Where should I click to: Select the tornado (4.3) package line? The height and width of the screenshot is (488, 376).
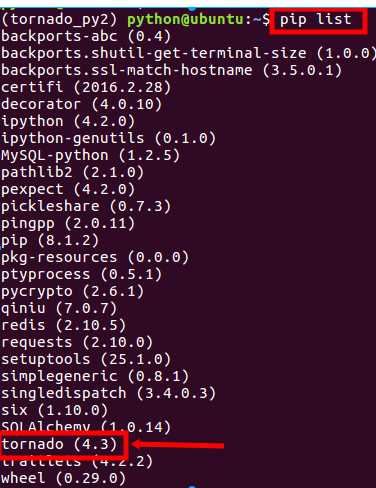(x=59, y=444)
